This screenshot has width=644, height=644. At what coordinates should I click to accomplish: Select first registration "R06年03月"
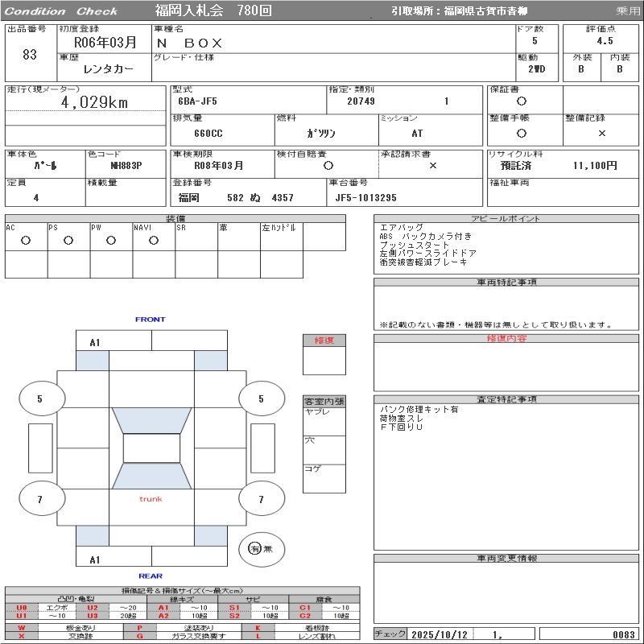tap(105, 42)
